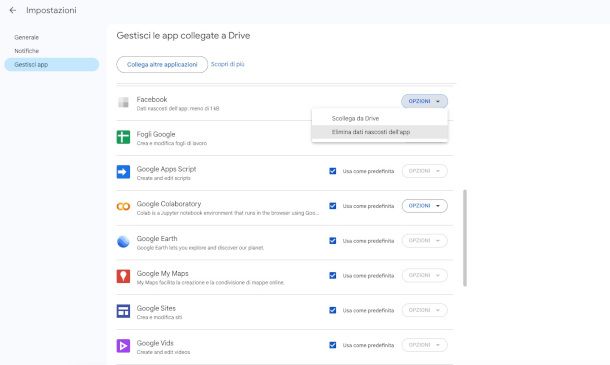Click Facebook hidden data size text
Screen dimensions: 610x365
[178, 109]
